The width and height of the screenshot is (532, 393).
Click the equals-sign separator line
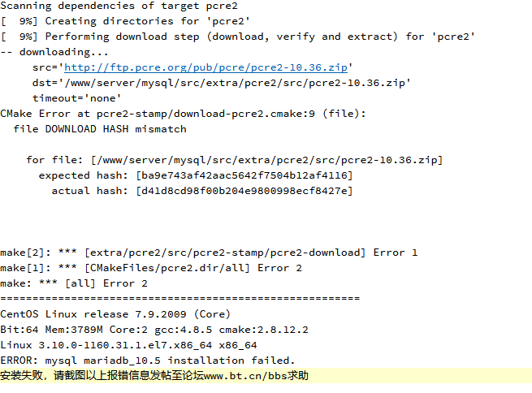[x=179, y=298]
